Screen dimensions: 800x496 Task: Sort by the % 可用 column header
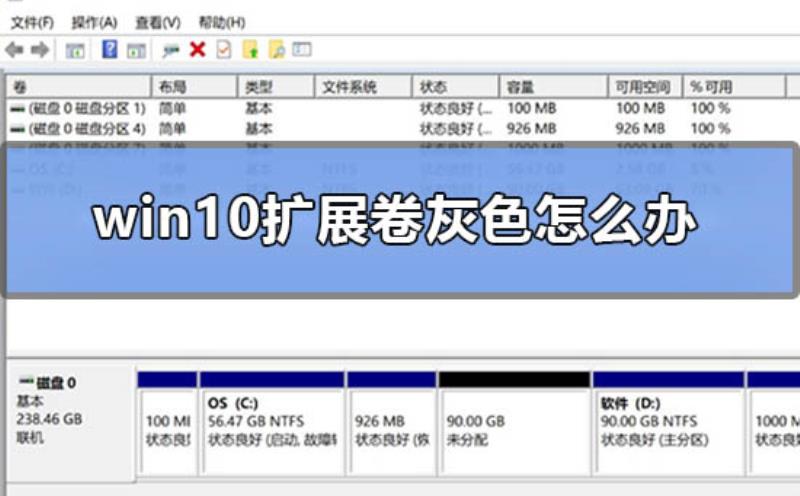click(x=734, y=87)
